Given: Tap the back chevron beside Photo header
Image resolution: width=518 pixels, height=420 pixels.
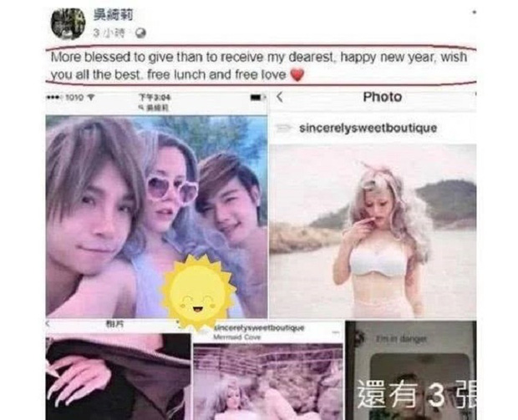Looking at the screenshot, I should point(280,97).
